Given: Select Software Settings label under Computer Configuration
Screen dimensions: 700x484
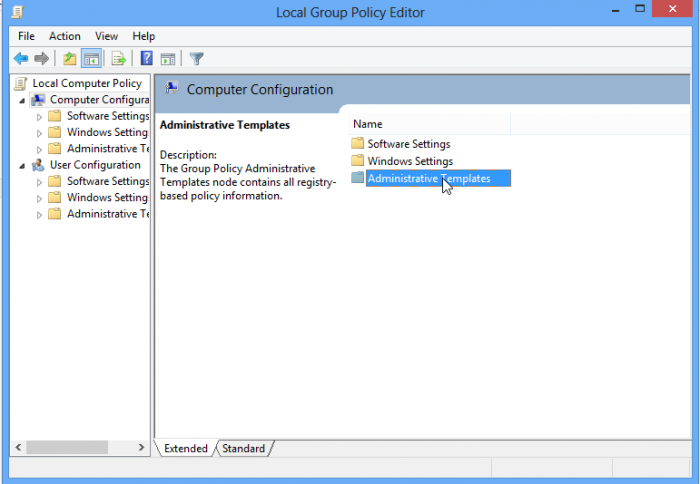Looking at the screenshot, I should (x=108, y=116).
